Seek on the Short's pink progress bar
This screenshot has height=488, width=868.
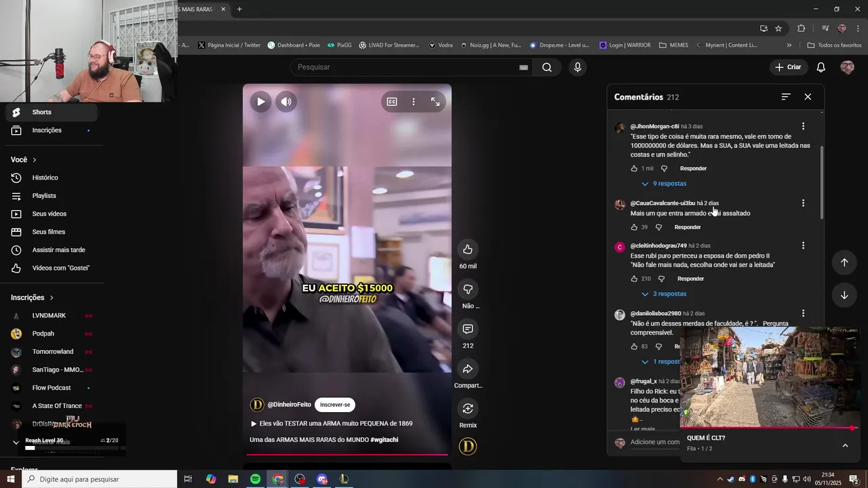pyautogui.click(x=347, y=455)
